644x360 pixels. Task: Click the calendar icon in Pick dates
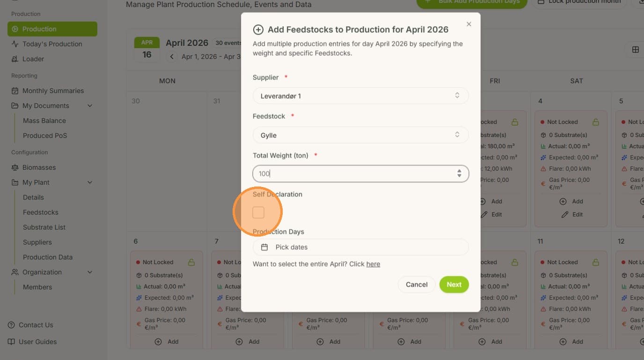tap(264, 247)
